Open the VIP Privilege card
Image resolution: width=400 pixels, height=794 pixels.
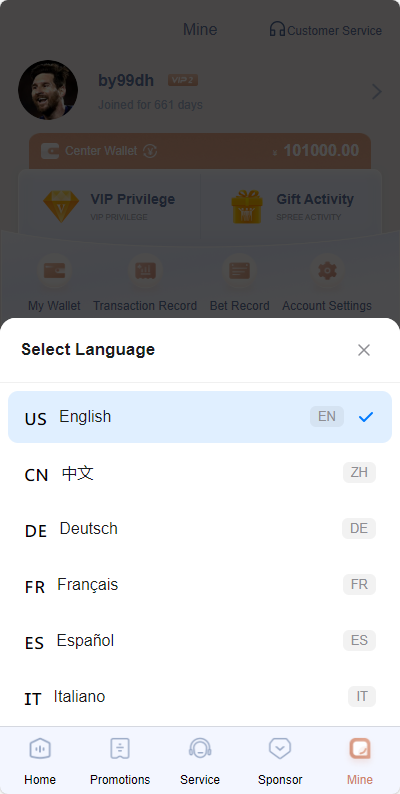coord(109,206)
